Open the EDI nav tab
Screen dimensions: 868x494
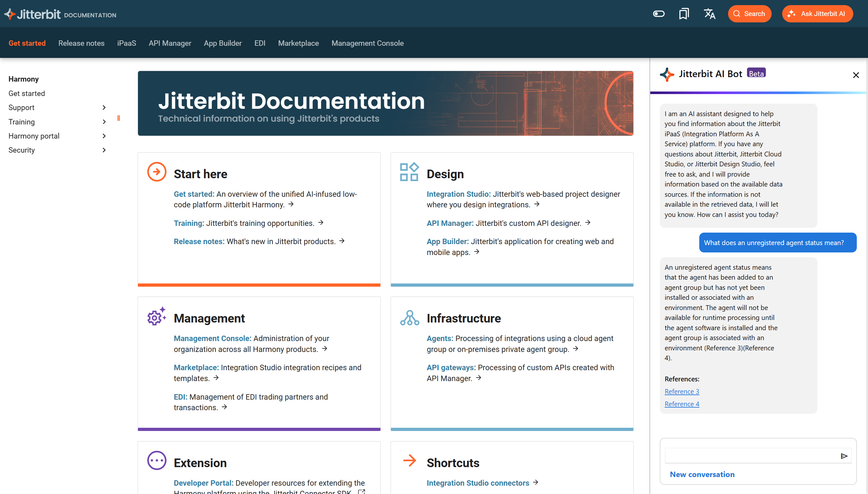tap(260, 43)
